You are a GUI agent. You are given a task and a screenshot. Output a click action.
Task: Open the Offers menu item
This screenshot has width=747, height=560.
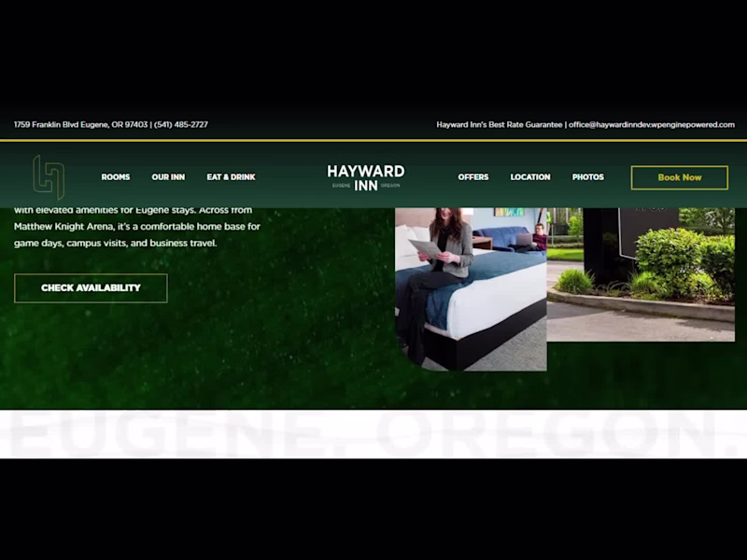(x=473, y=177)
